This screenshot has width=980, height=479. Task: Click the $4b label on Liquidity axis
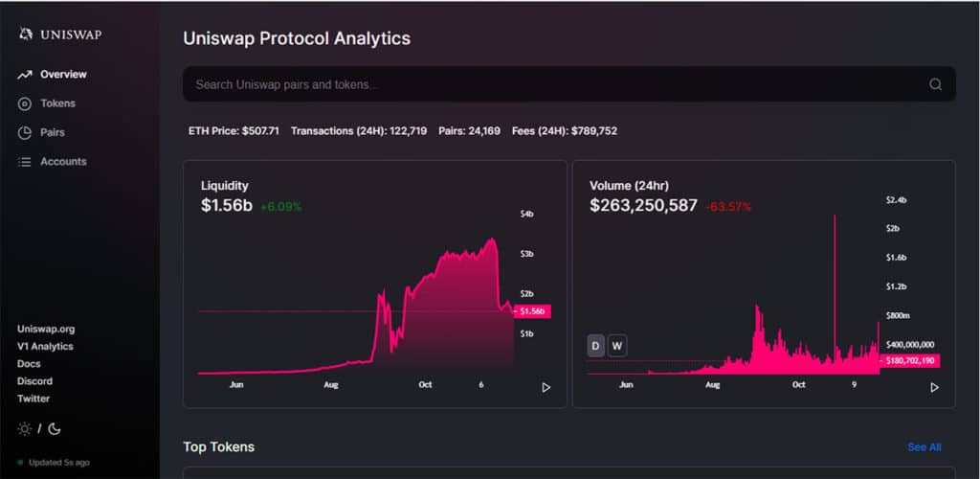pos(527,214)
